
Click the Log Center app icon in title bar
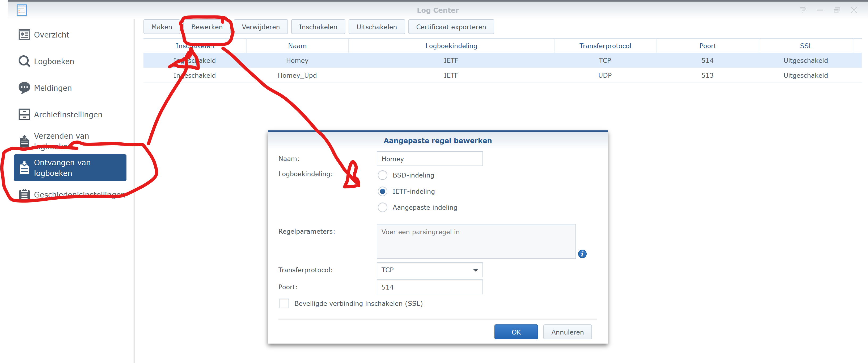(22, 10)
